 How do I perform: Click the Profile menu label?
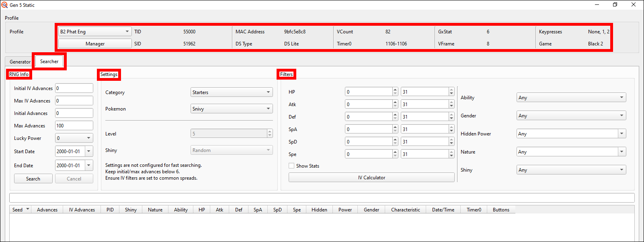pyautogui.click(x=12, y=18)
